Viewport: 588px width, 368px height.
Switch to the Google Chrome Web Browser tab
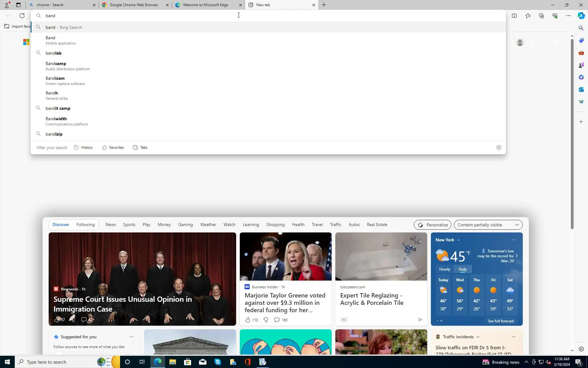tap(134, 5)
